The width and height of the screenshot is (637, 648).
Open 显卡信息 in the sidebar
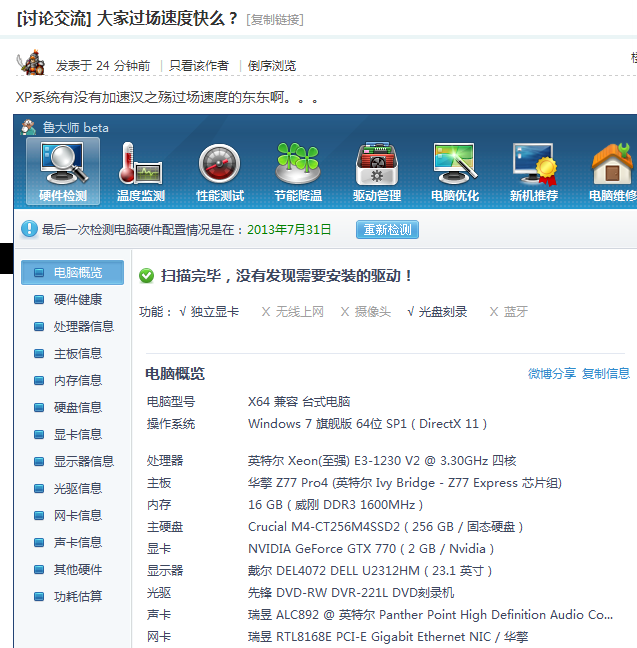77,434
